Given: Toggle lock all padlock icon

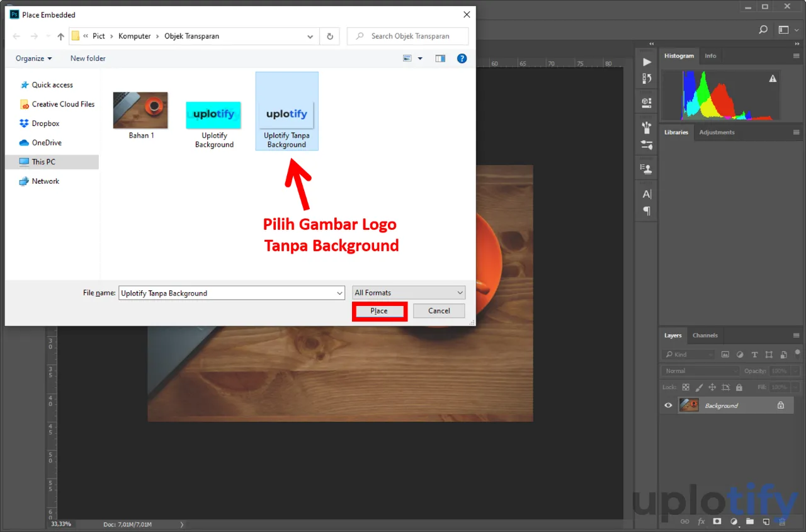Looking at the screenshot, I should [x=739, y=387].
